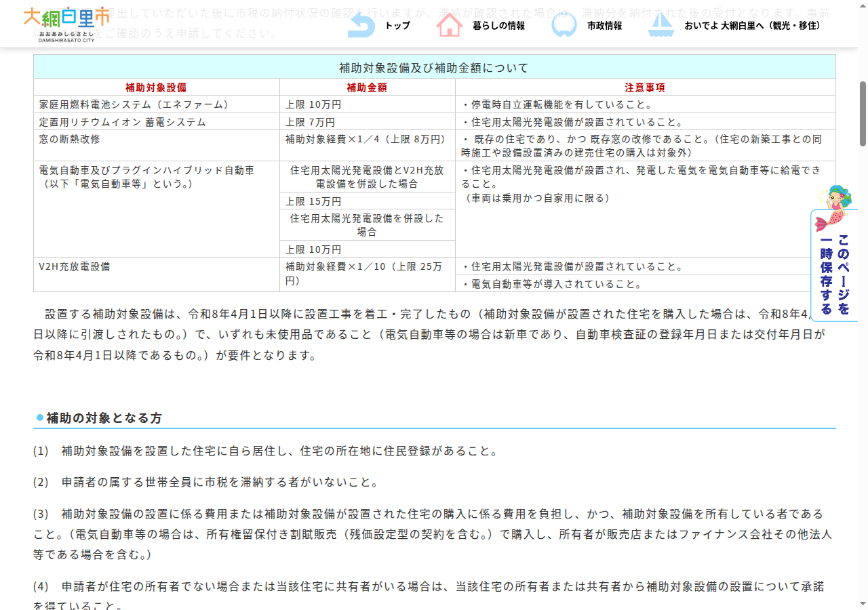The image size is (868, 610).
Task: Click the vertical page scrollbar thumb
Action: (863, 113)
